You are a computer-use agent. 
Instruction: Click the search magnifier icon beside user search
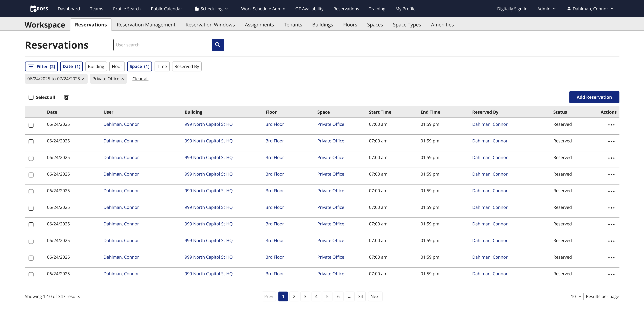coord(217,45)
